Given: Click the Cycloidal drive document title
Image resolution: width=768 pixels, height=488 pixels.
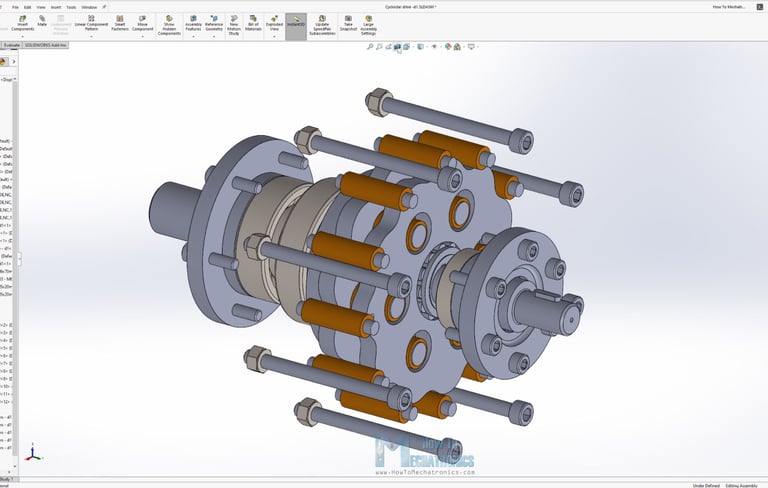Looking at the screenshot, I should click(411, 7).
